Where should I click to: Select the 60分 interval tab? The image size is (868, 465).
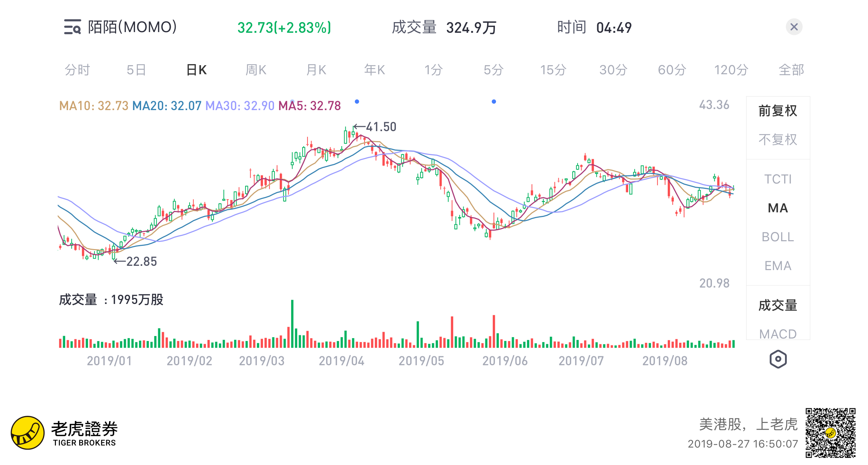(x=672, y=70)
